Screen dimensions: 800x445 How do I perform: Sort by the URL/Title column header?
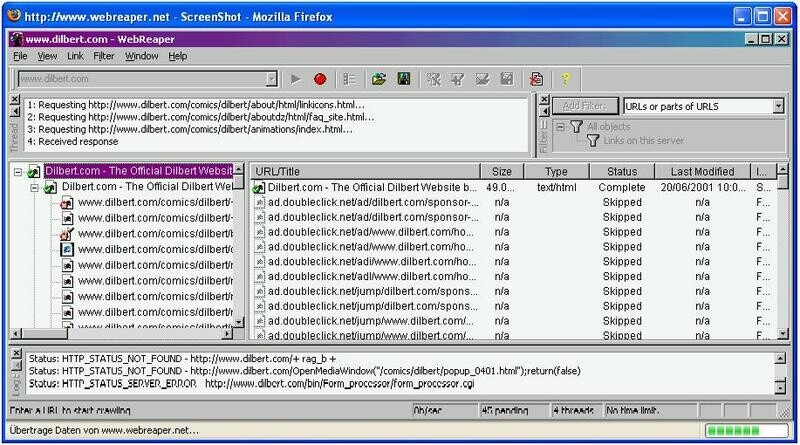tap(365, 171)
